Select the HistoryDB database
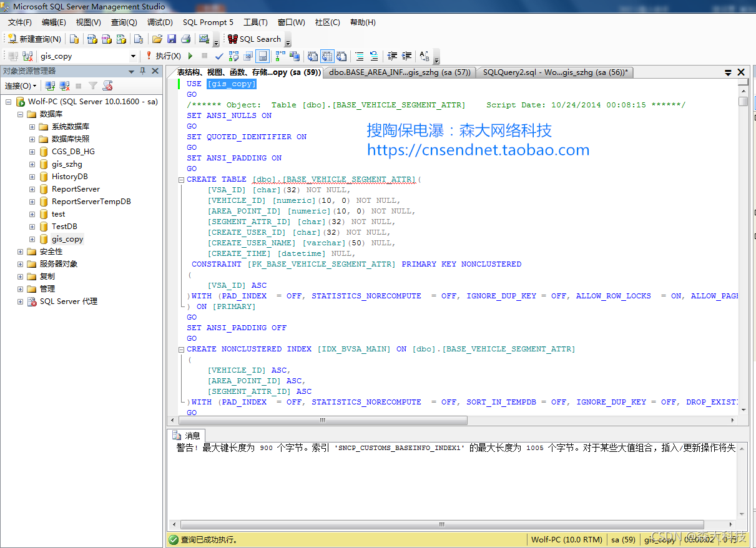This screenshot has width=756, height=548. 69,177
